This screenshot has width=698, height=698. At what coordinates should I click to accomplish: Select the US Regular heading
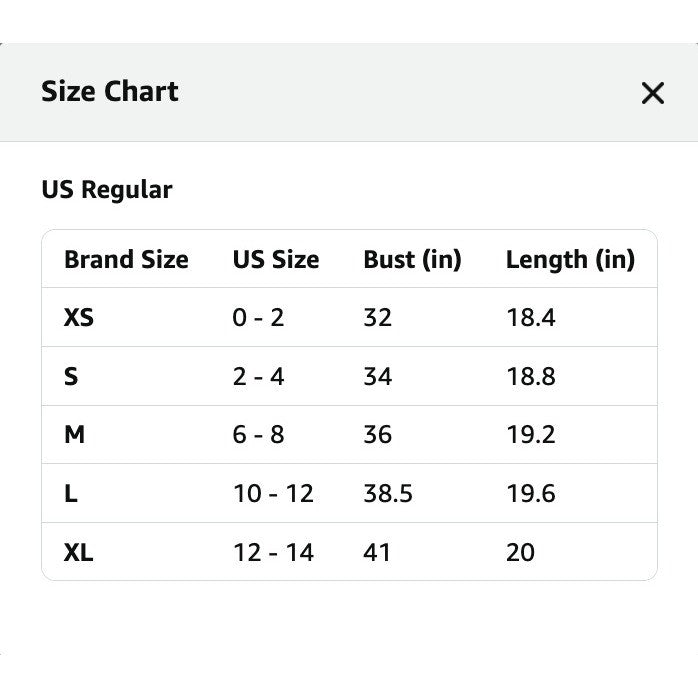click(x=107, y=190)
